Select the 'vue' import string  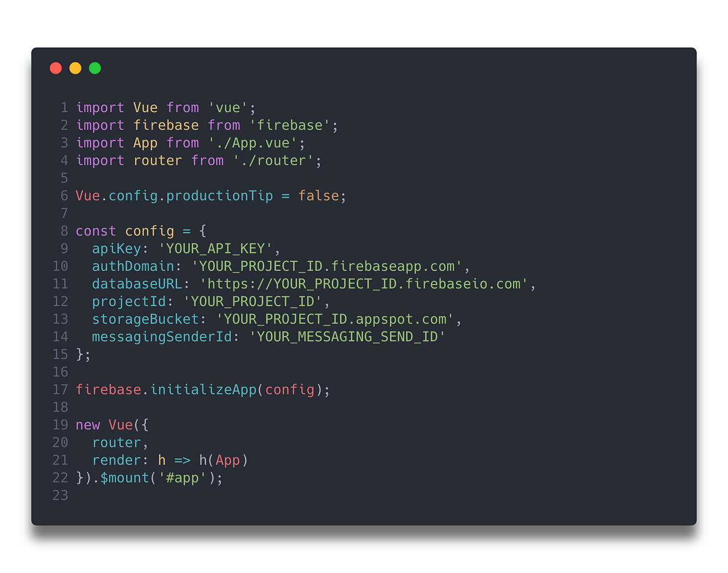click(x=228, y=108)
